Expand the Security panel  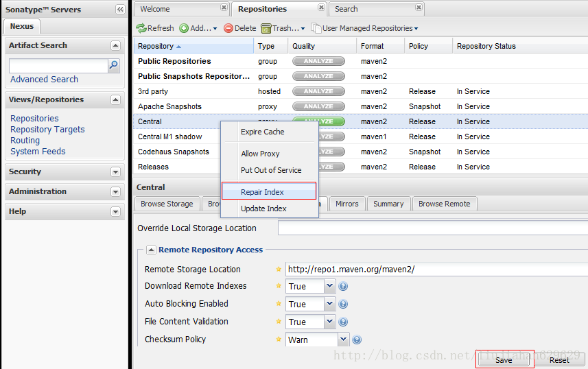coord(115,171)
